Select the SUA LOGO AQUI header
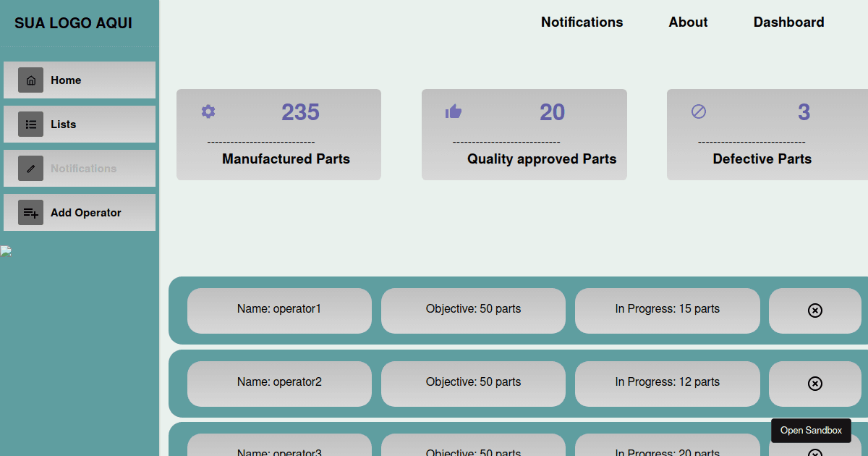This screenshot has height=456, width=868. 73,23
